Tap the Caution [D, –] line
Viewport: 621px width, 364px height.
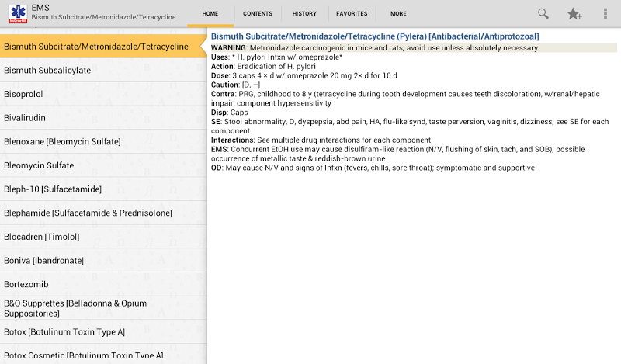235,85
